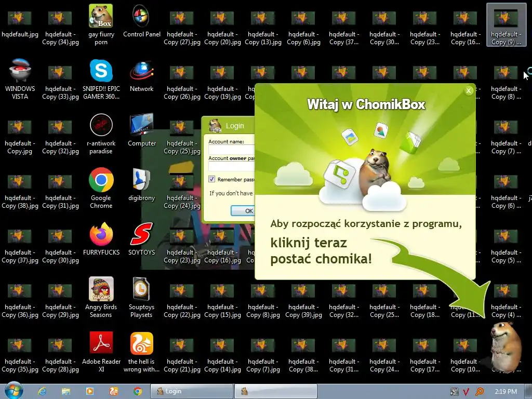This screenshot has height=399, width=532.
Task: Open Windows Media Player from the taskbar
Action: [90, 391]
